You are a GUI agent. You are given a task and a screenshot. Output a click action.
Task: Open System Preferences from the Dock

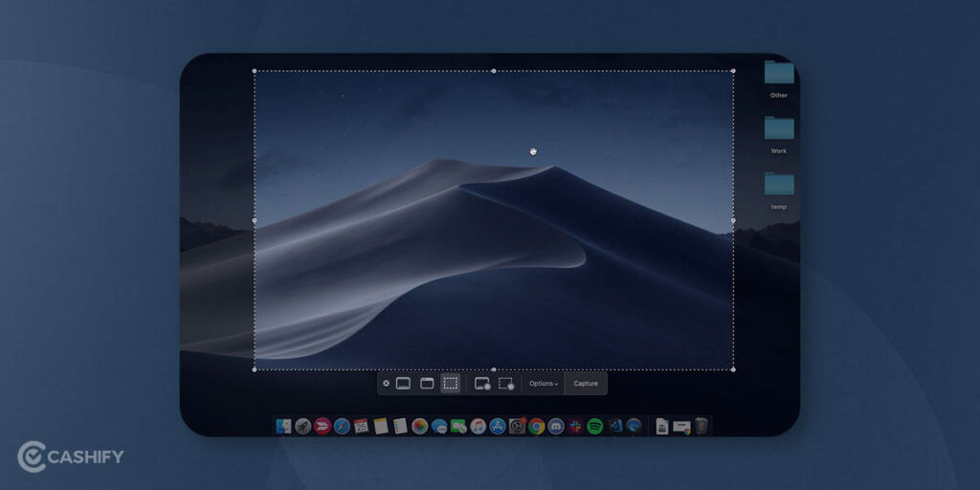(x=518, y=426)
